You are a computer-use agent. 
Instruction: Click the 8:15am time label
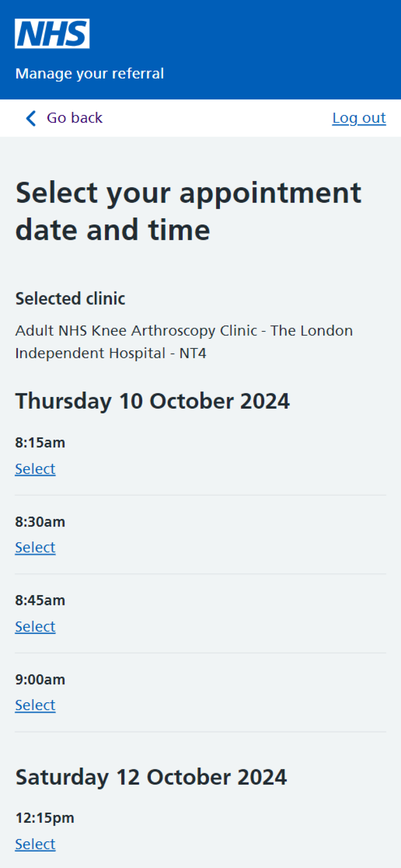tap(40, 443)
